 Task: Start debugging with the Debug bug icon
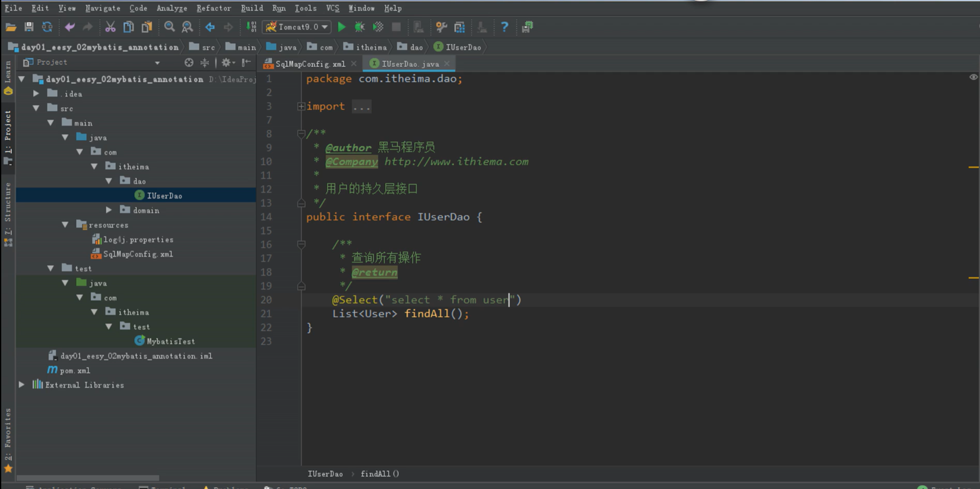pos(359,27)
